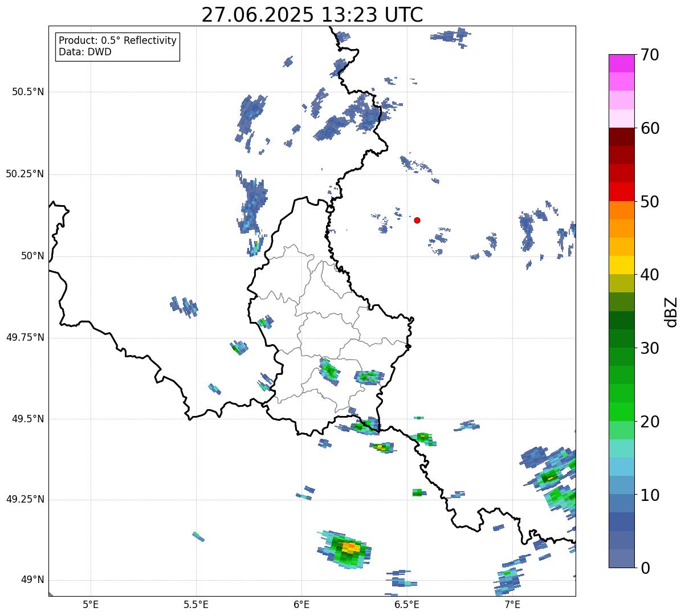
Task: Click the 49.25°N latitude label
Action: click(25, 499)
